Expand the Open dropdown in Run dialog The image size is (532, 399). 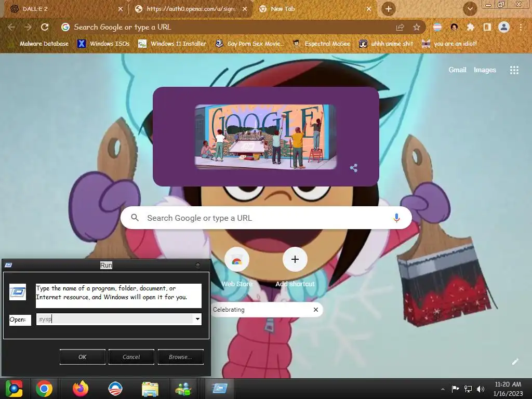point(197,319)
